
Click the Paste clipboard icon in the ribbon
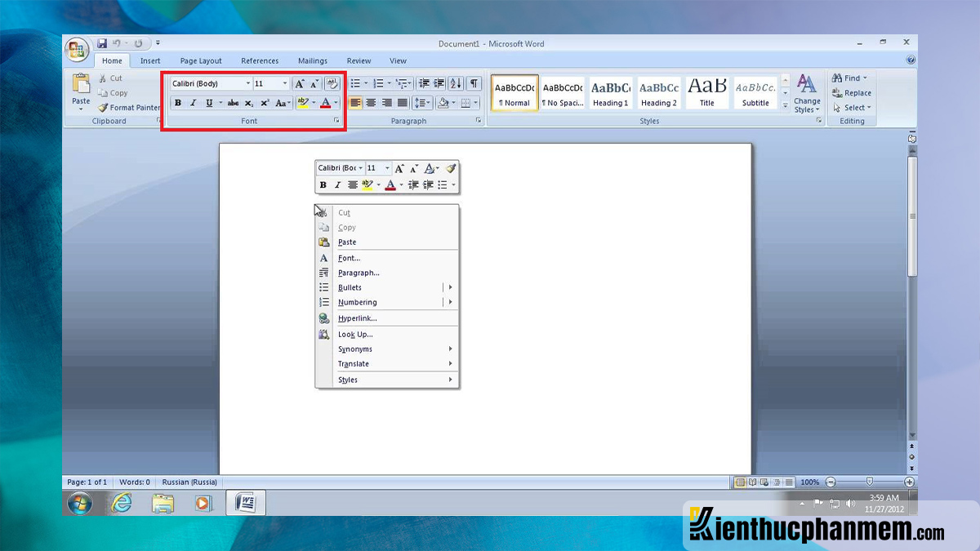coord(81,84)
